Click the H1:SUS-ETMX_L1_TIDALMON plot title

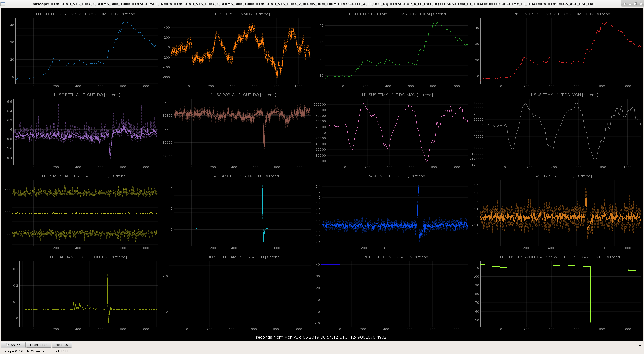[397, 95]
